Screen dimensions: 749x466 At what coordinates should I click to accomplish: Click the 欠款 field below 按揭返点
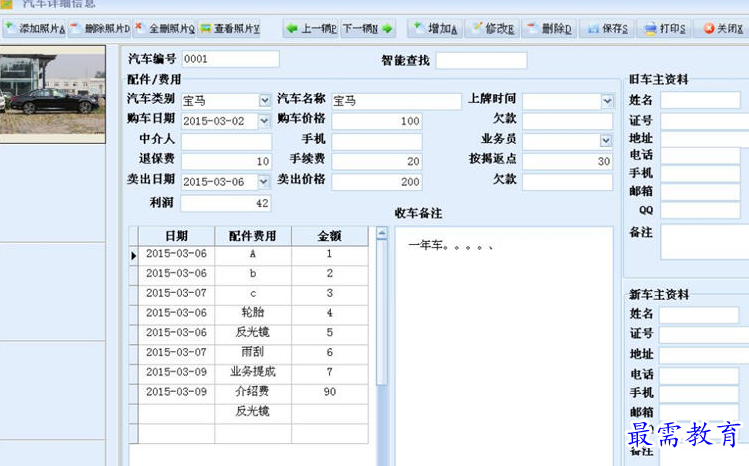567,182
